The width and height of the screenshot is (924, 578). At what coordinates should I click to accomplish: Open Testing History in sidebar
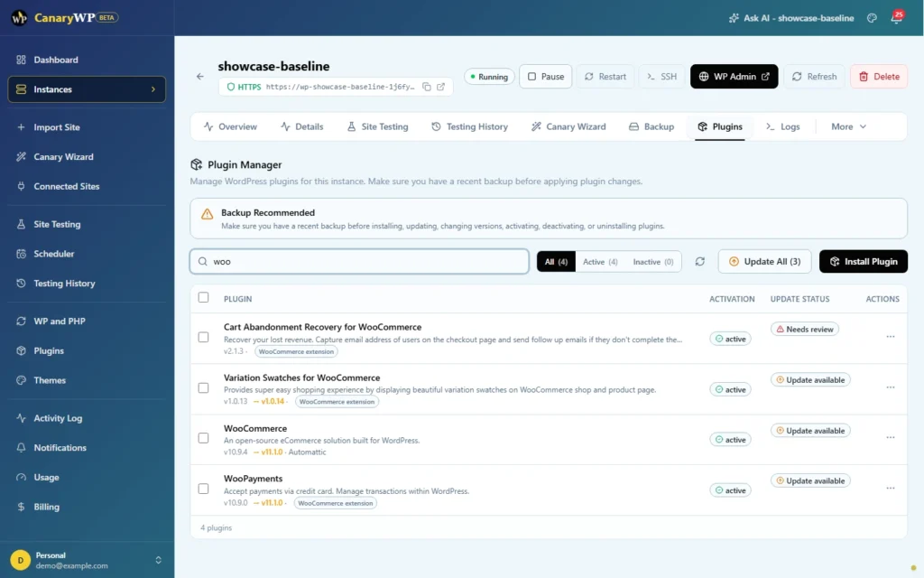pos(87,283)
